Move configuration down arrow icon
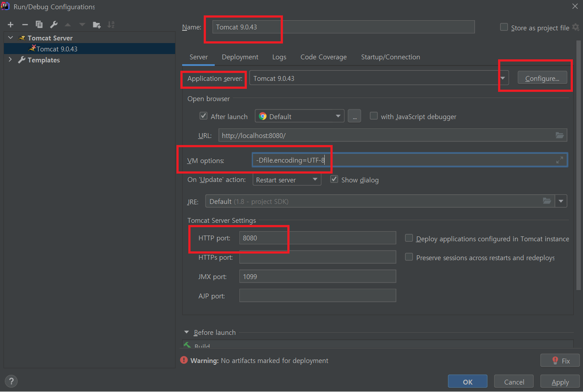The height and width of the screenshot is (392, 583). point(82,25)
